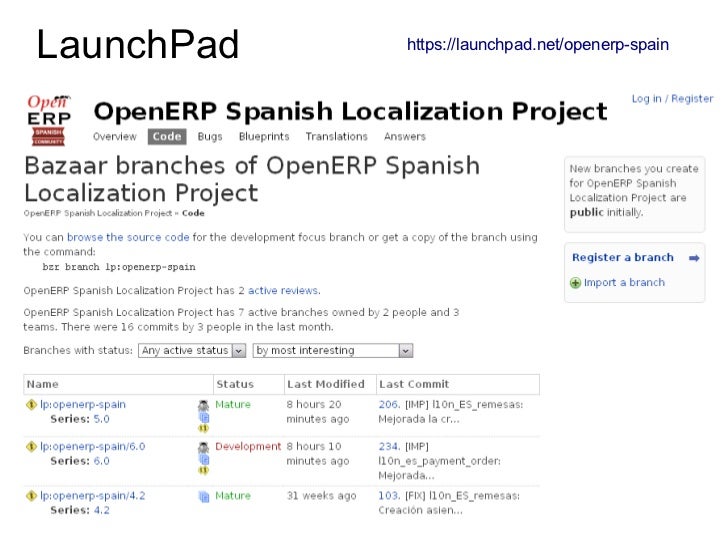Screen dimensions: 728x546
Task: Click the Series 5.0 link
Action: (102, 419)
